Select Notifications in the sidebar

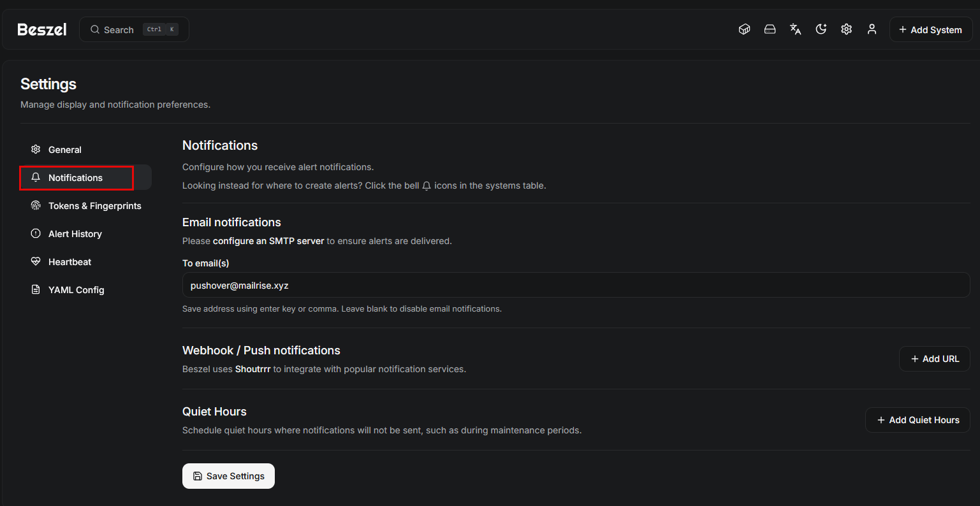[x=75, y=178]
